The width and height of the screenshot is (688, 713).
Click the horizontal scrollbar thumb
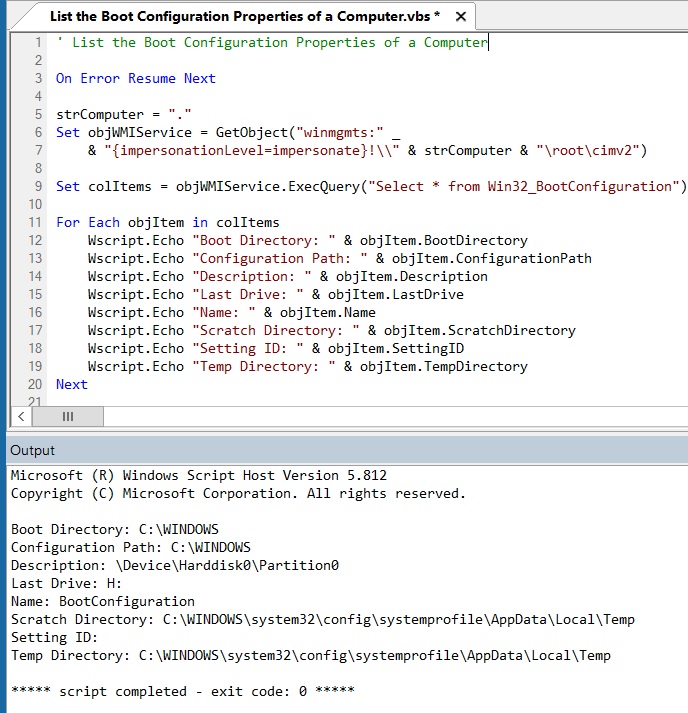click(68, 417)
